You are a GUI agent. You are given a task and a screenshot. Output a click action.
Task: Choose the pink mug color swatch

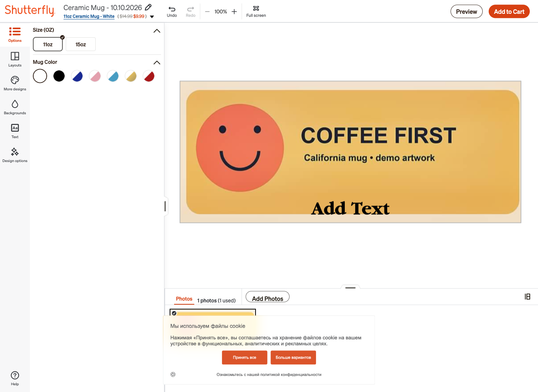(95, 76)
